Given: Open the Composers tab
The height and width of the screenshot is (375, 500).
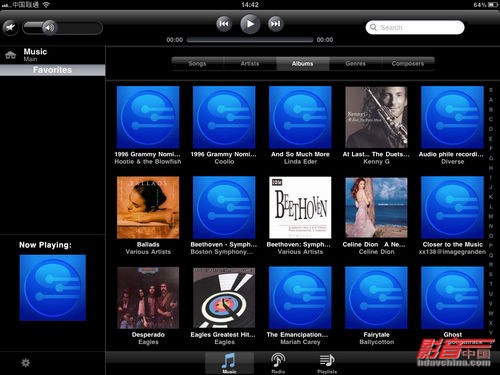Looking at the screenshot, I should click(408, 64).
